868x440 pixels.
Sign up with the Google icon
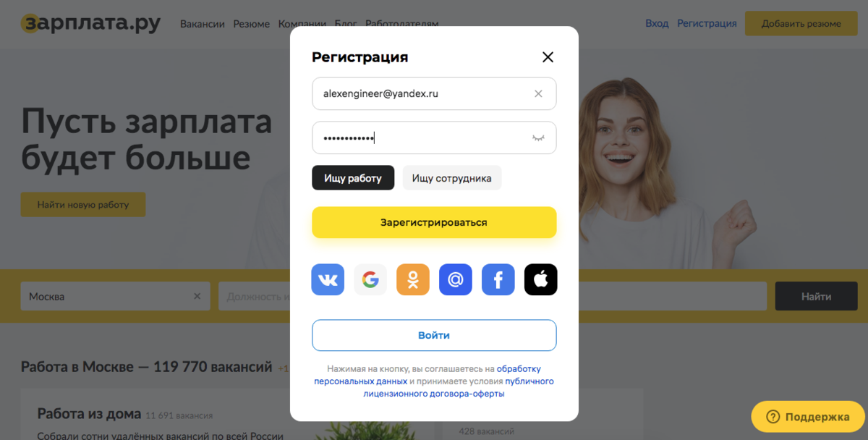point(370,279)
